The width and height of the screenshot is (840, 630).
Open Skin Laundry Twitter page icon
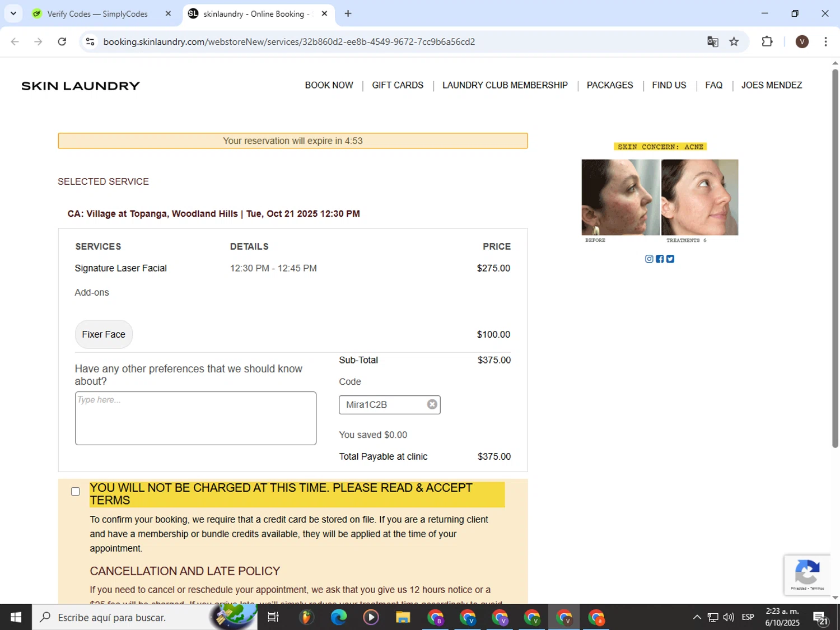[x=670, y=259]
